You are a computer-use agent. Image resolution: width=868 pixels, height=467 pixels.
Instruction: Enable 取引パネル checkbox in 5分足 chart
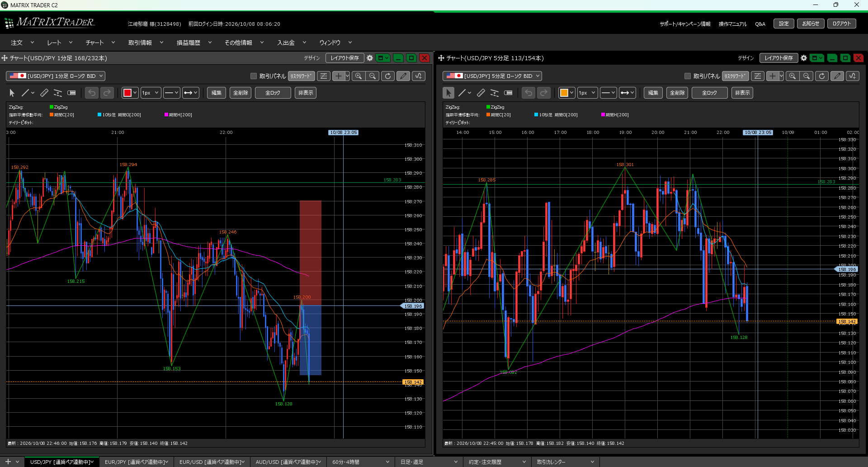(x=688, y=76)
